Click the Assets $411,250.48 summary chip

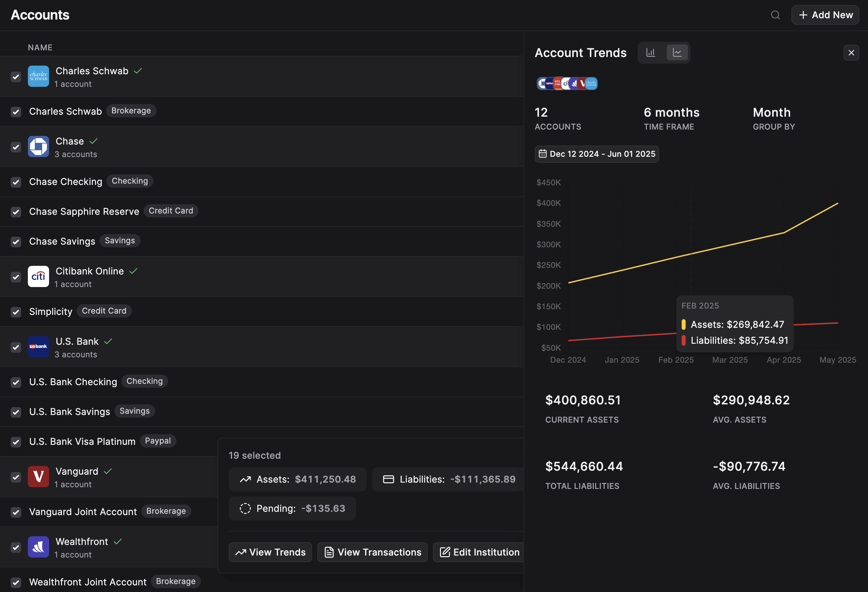tap(297, 479)
